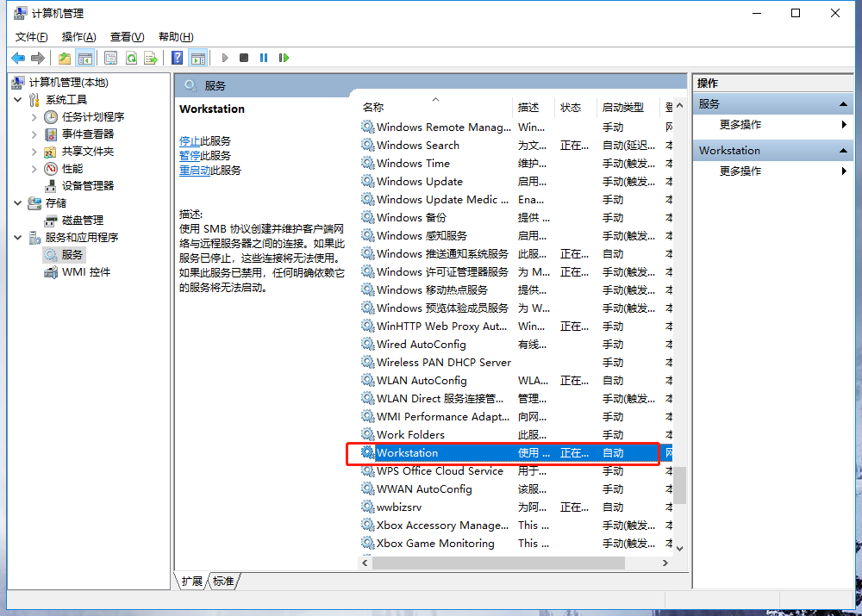Screen dimensions: 862x616
Task: Expand 更多操作 under Workstation actions
Action: 740,171
